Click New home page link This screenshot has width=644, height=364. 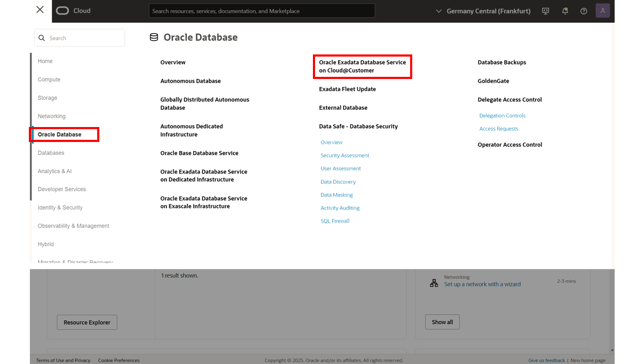tap(588, 360)
